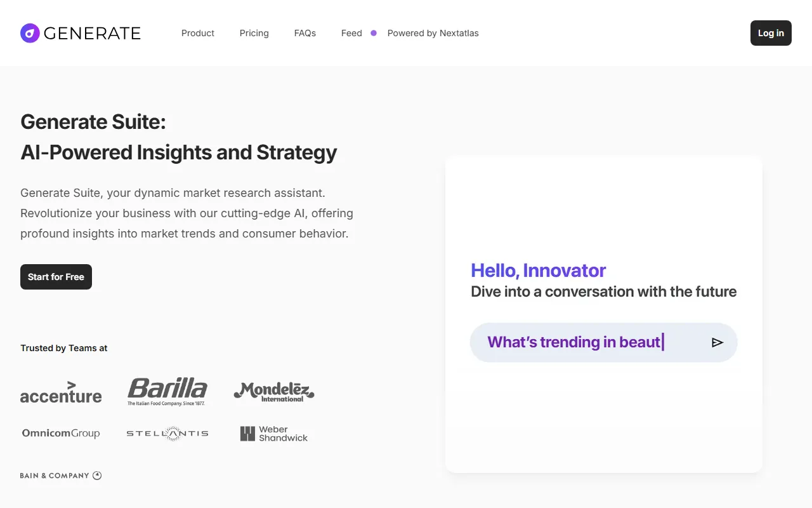Click the purple dot next to Feed
This screenshot has height=508, width=812.
tap(373, 33)
